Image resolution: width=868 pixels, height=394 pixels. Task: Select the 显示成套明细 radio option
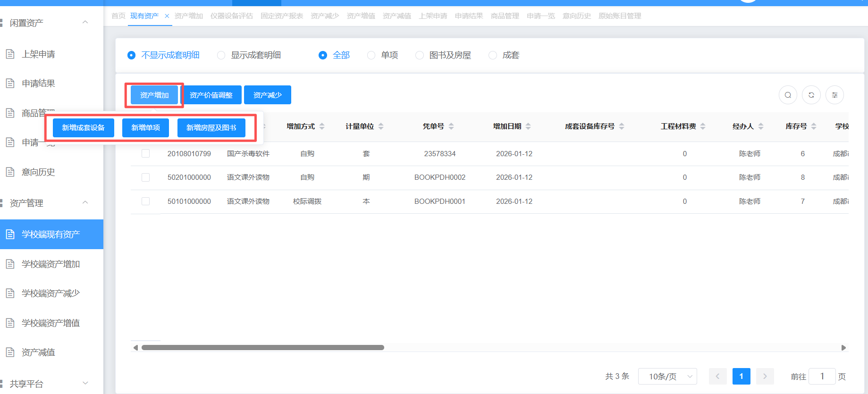pyautogui.click(x=221, y=55)
